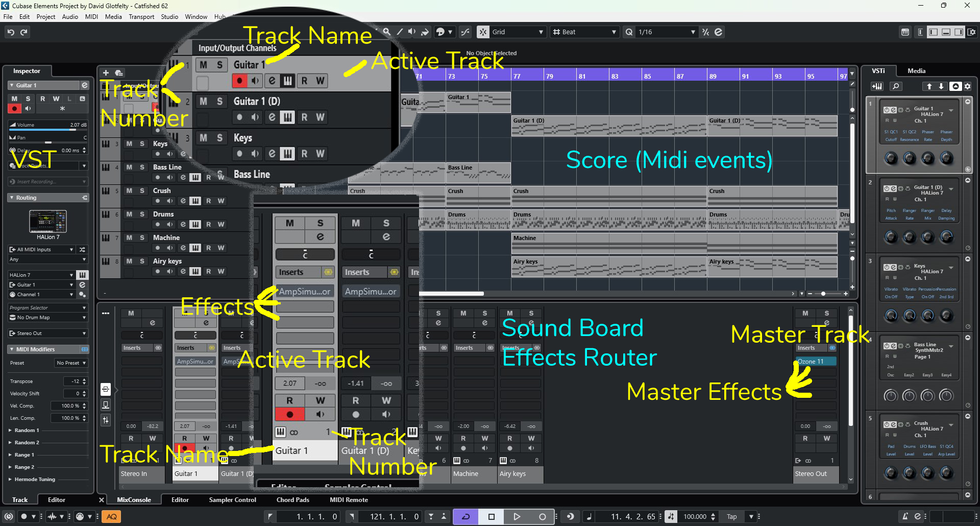Go to the left locator position
Screen dimensions: 980x526
271,516
